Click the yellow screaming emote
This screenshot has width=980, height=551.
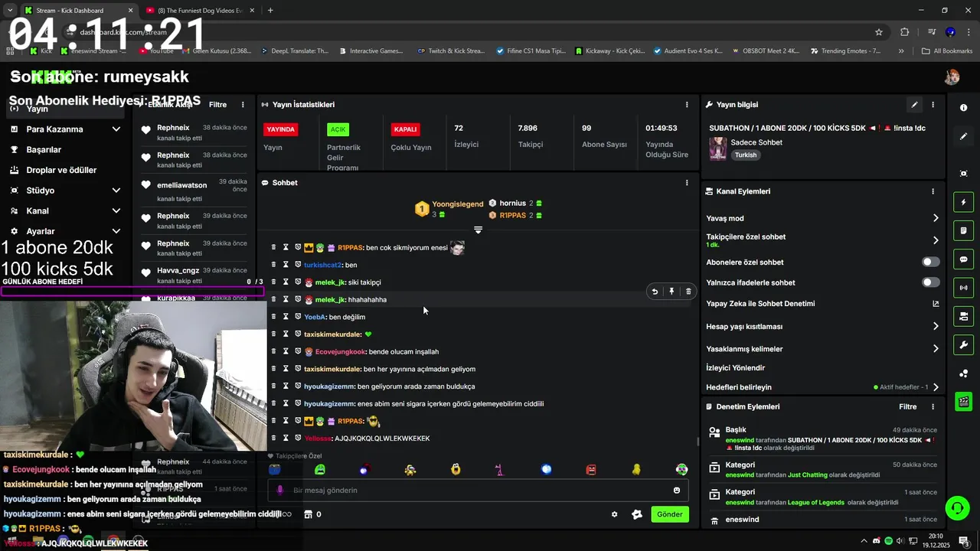pyautogui.click(x=456, y=469)
